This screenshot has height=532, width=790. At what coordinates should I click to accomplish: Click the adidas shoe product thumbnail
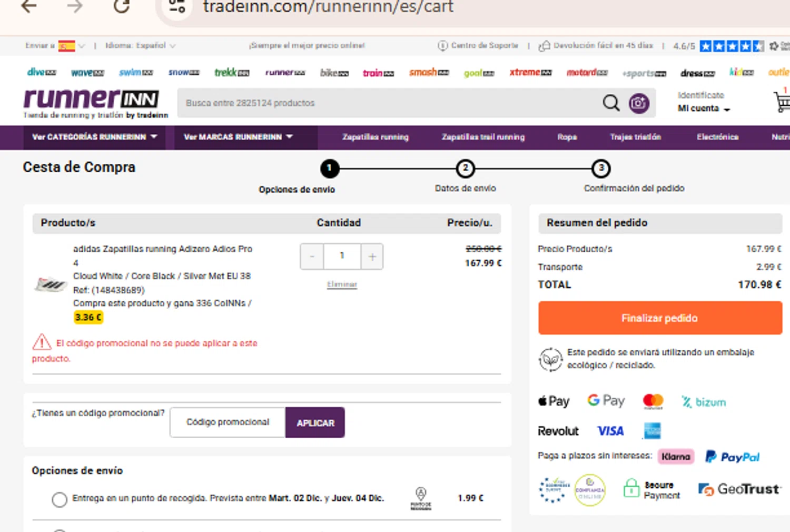point(50,284)
